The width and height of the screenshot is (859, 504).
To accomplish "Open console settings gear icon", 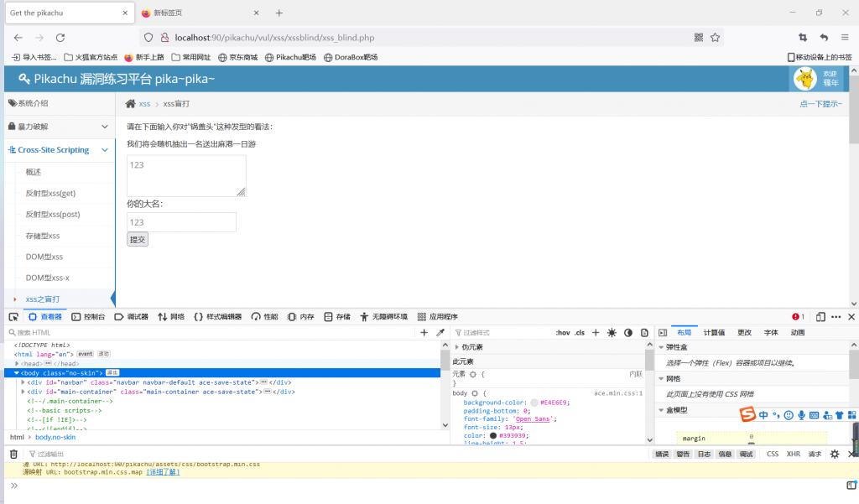I will coord(835,454).
